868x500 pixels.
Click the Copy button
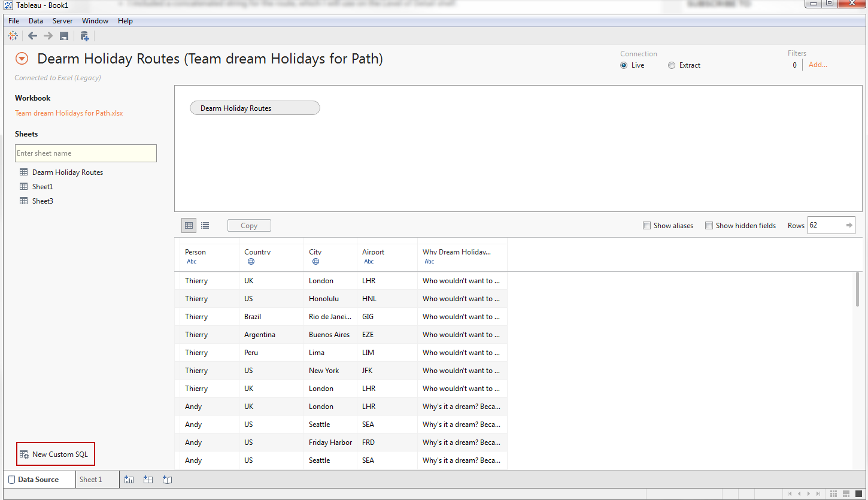(249, 226)
